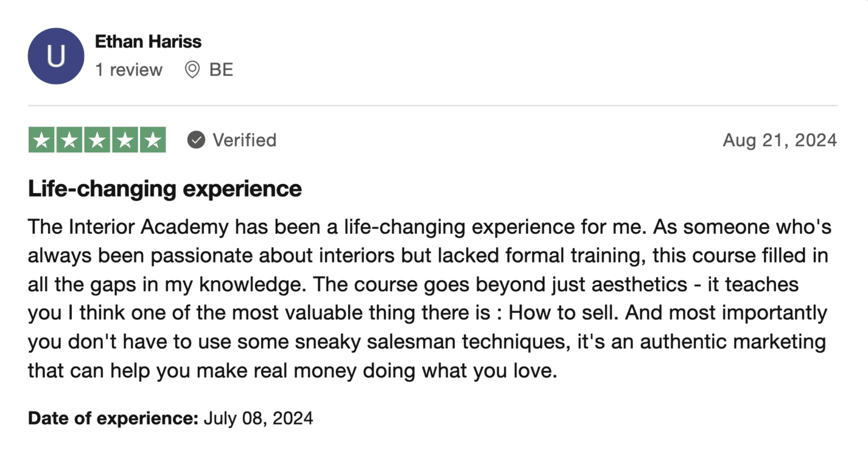Select the fourth green rating star
The height and width of the screenshot is (450, 868).
coord(125,140)
